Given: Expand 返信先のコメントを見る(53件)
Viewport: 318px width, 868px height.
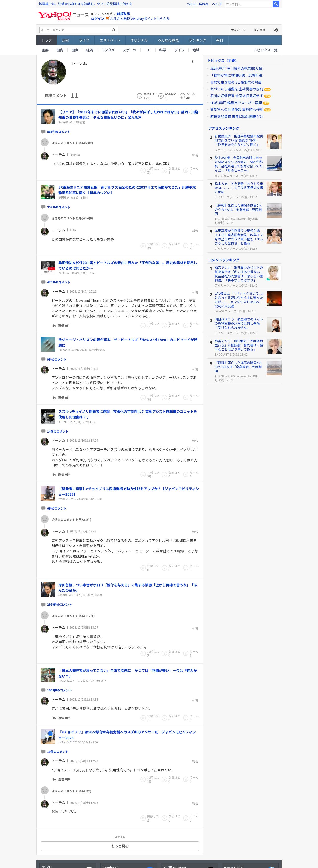Looking at the screenshot, I should [x=72, y=143].
